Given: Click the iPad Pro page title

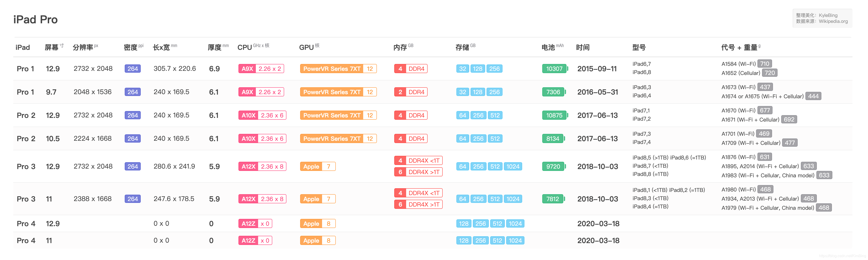Looking at the screenshot, I should pyautogui.click(x=35, y=20).
